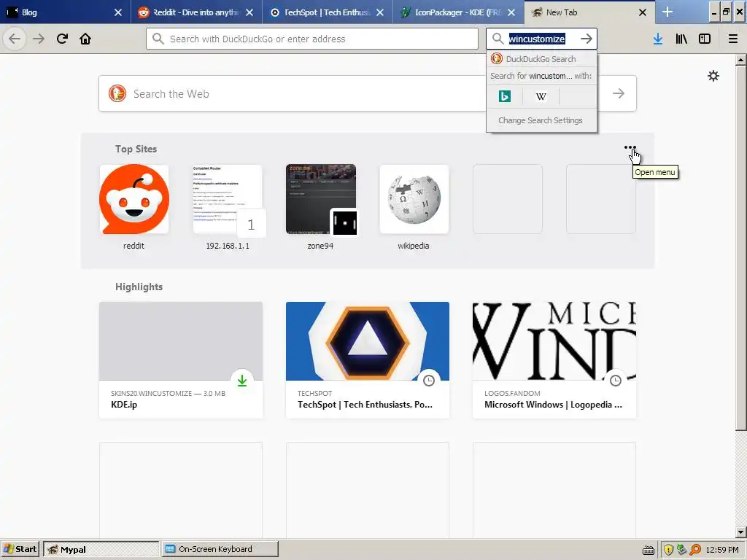
Task: Open the downloads arrow in toolbar
Action: [x=658, y=39]
